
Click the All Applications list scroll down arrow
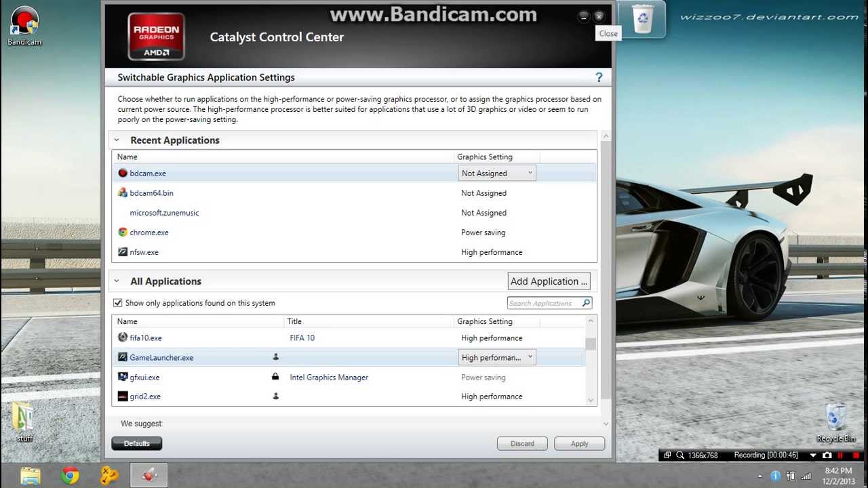pos(591,401)
